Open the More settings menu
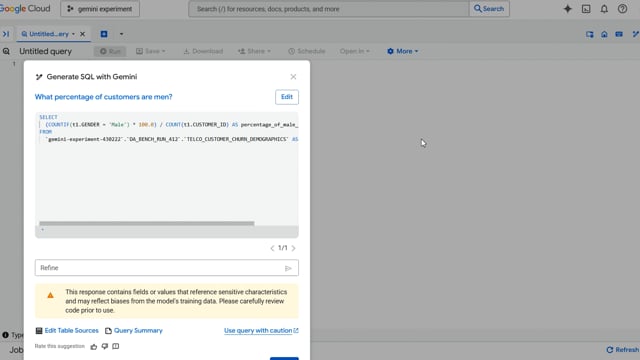The height and width of the screenshot is (360, 640). coord(402,51)
